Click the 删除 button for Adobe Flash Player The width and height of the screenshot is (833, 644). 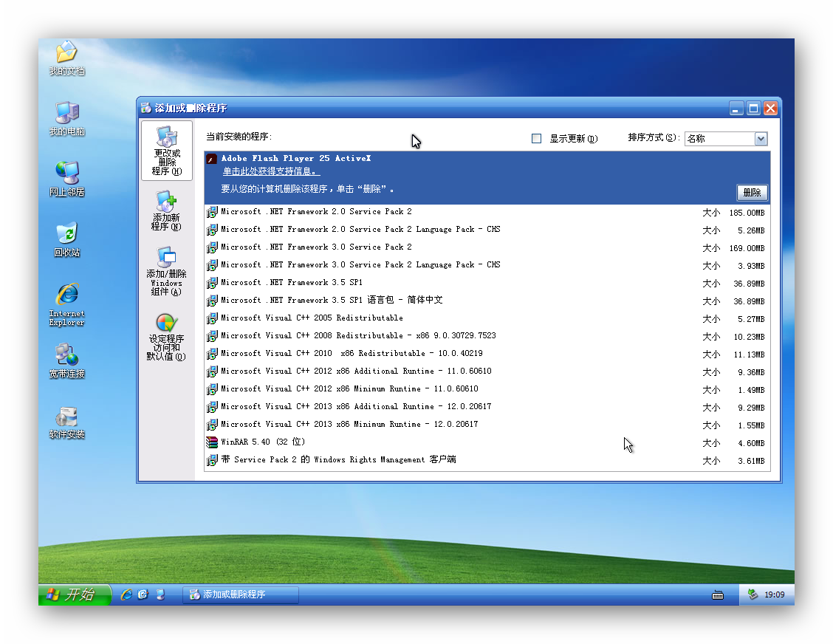(x=752, y=192)
